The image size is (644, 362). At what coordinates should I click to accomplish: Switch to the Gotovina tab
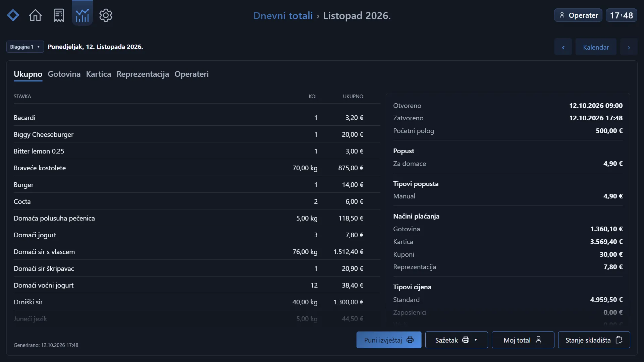[x=64, y=74]
